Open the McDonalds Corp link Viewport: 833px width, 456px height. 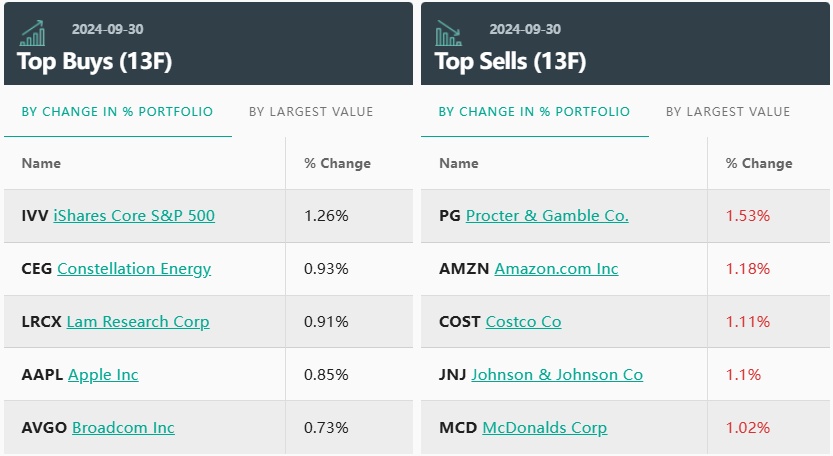[x=544, y=428]
